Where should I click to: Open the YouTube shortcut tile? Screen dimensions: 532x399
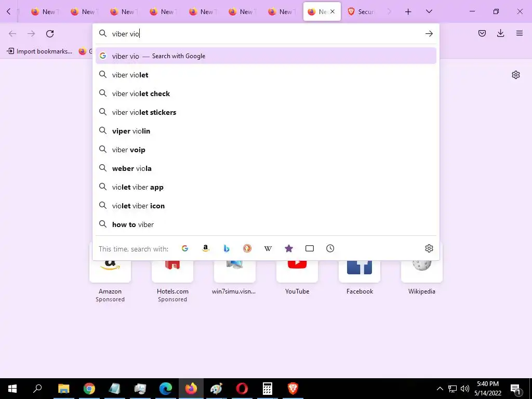click(x=297, y=272)
